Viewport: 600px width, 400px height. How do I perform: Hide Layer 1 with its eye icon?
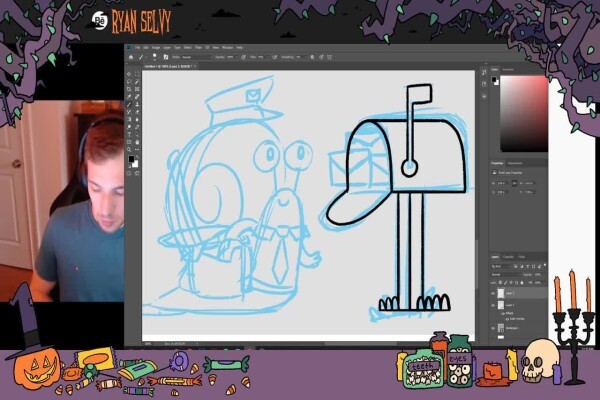pos(493,305)
